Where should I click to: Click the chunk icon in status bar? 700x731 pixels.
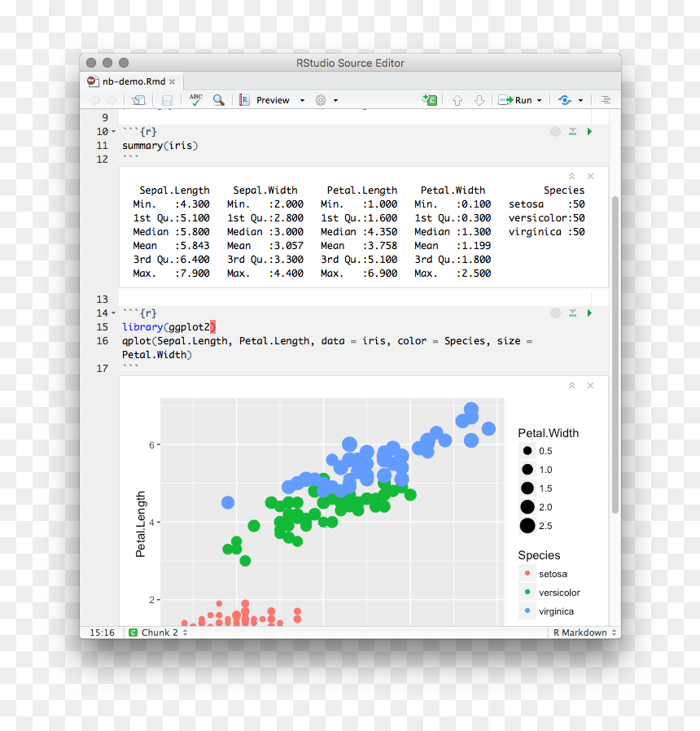pyautogui.click(x=133, y=633)
